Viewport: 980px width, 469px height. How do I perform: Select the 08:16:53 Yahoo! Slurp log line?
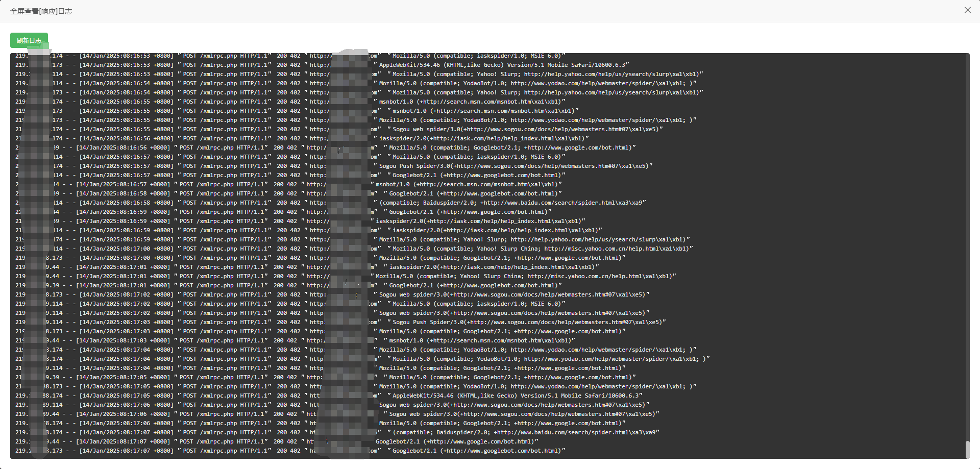pos(359,74)
